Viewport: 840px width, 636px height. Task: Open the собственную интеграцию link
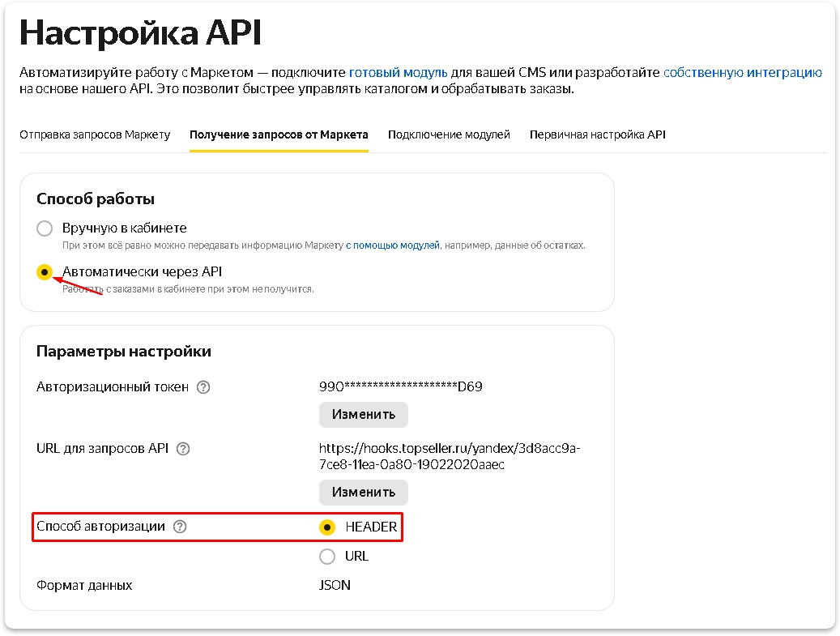coord(742,72)
